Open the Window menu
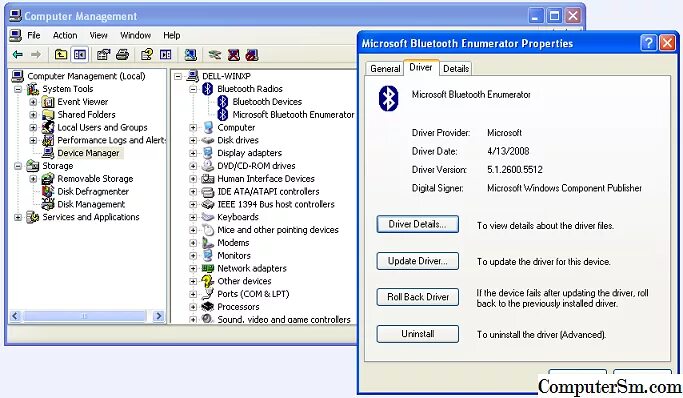Image resolution: width=683 pixels, height=398 pixels. click(135, 35)
